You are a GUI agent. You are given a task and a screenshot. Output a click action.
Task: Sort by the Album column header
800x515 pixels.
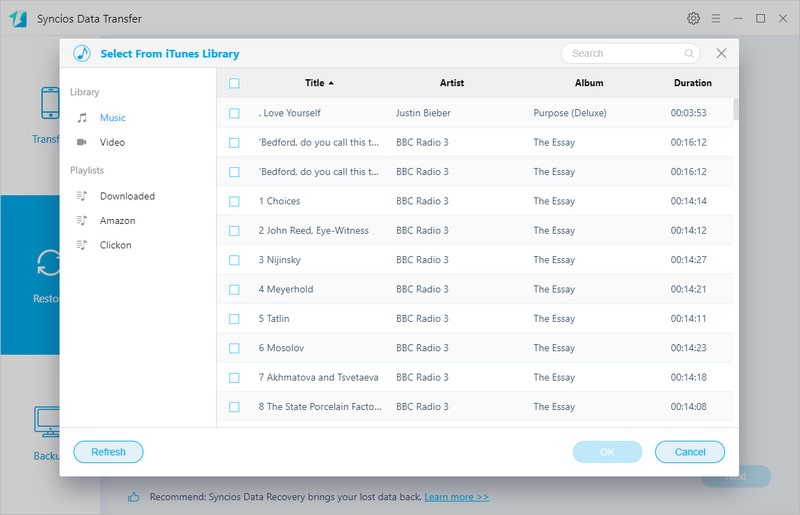[x=589, y=83]
